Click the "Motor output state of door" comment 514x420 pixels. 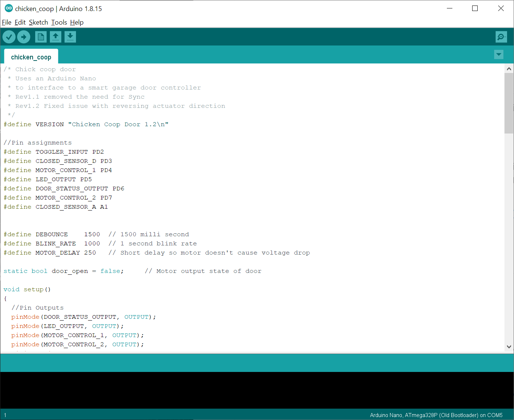pyautogui.click(x=203, y=271)
